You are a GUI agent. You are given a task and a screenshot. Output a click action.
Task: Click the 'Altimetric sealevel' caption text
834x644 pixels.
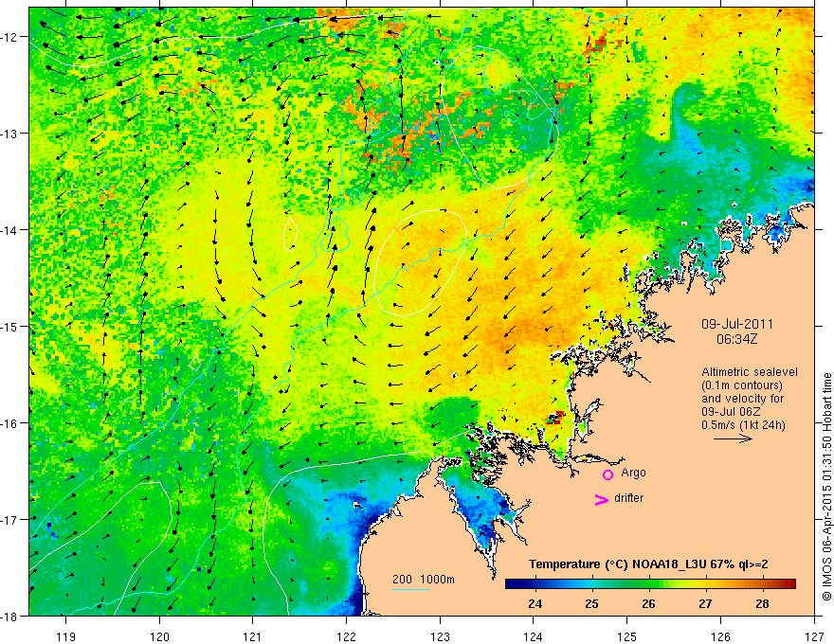pos(750,372)
